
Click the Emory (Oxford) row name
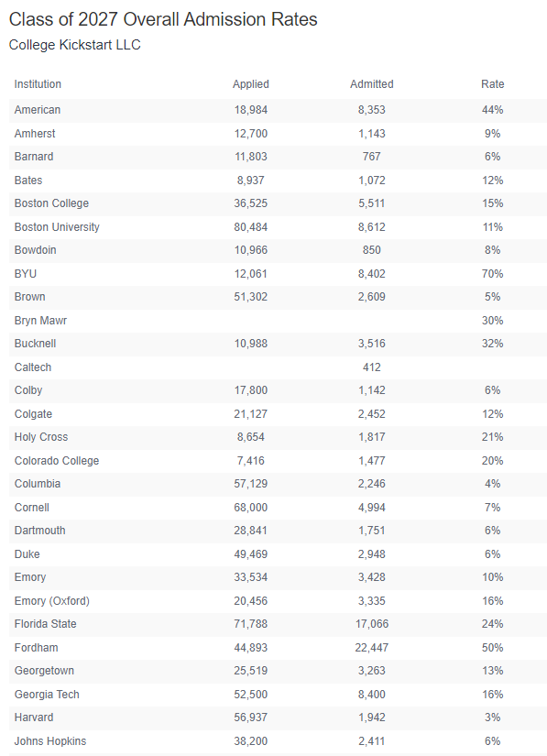(52, 601)
